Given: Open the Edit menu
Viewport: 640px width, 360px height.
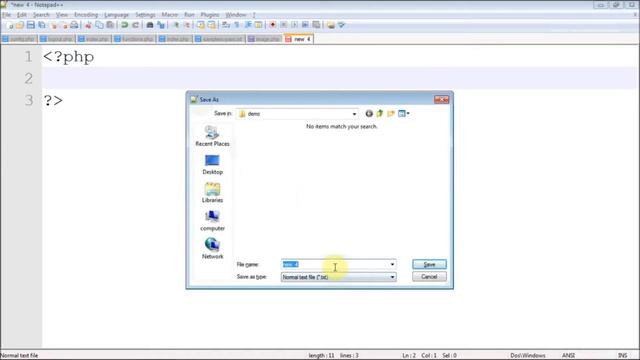Looking at the screenshot, I should pyautogui.click(x=22, y=15).
